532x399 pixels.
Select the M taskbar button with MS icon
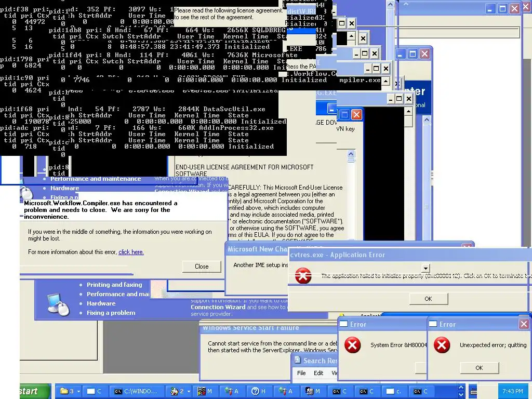[x=205, y=391]
